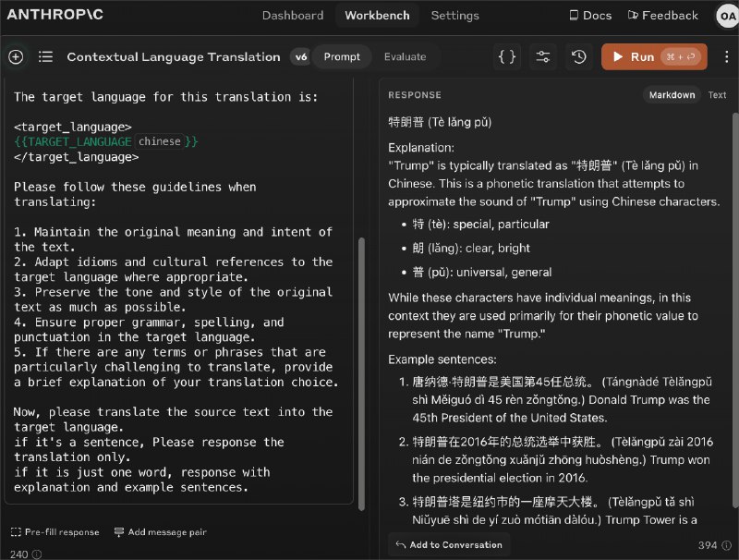
Task: Click the 'Example sentences:' text
Action: [x=442, y=359]
